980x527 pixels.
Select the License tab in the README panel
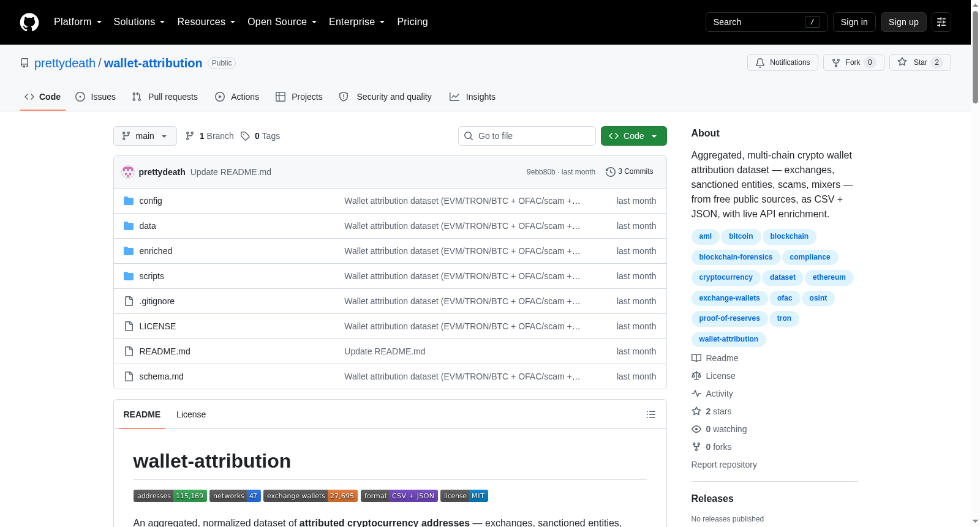point(191,414)
